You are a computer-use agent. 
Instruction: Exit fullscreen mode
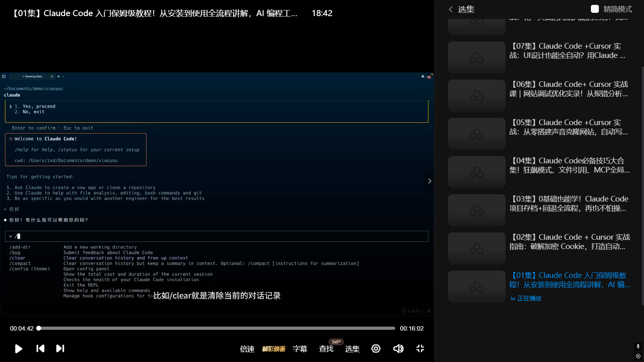(x=420, y=348)
